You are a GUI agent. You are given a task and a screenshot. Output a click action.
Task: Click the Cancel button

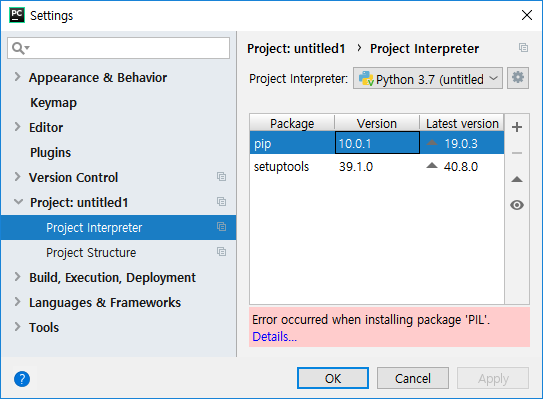(x=413, y=378)
